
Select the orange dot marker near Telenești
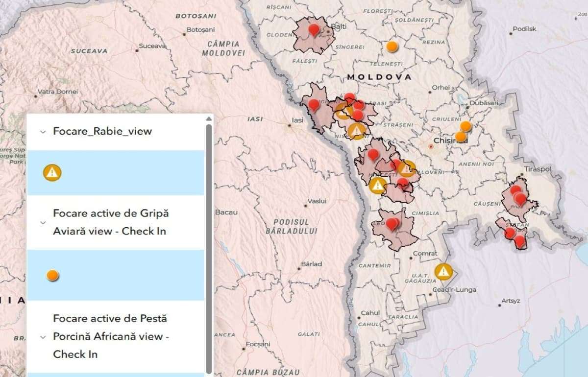(x=391, y=47)
